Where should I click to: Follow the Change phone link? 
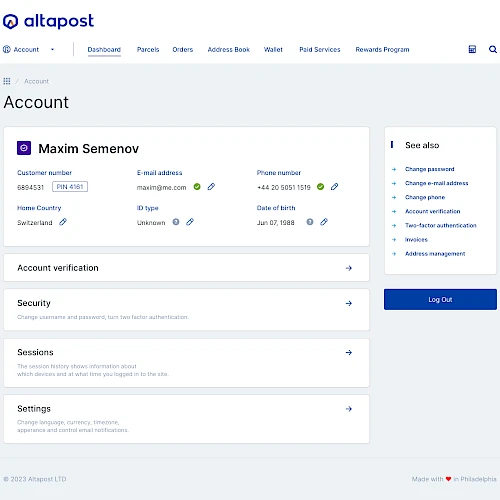(x=425, y=197)
